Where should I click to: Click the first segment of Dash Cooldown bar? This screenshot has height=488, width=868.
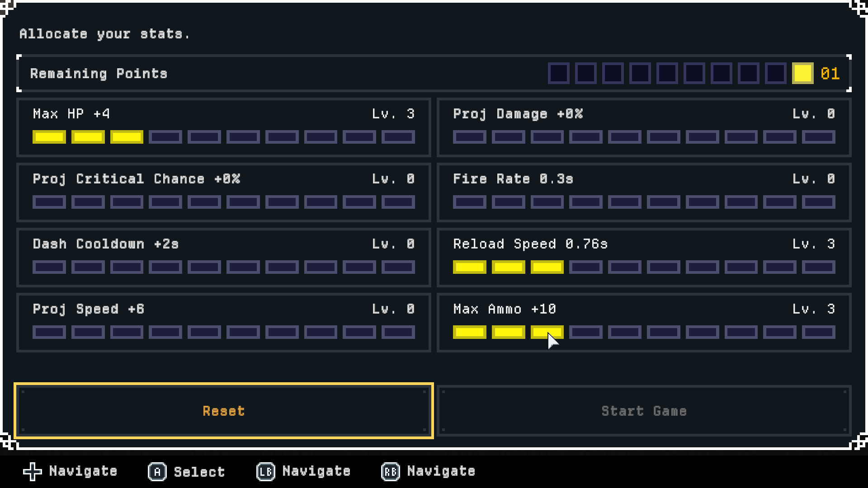[49, 267]
